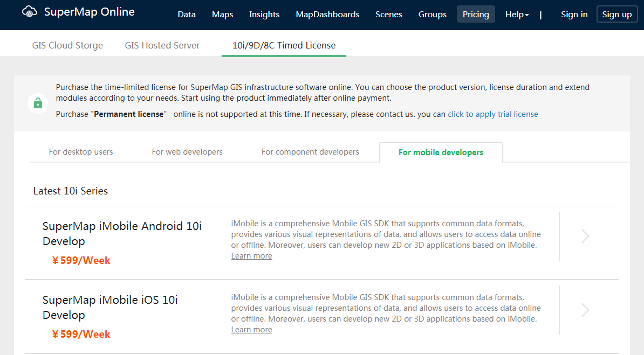This screenshot has width=644, height=355.
Task: Select 10i/9D/8C Timed License tab
Action: 284,45
